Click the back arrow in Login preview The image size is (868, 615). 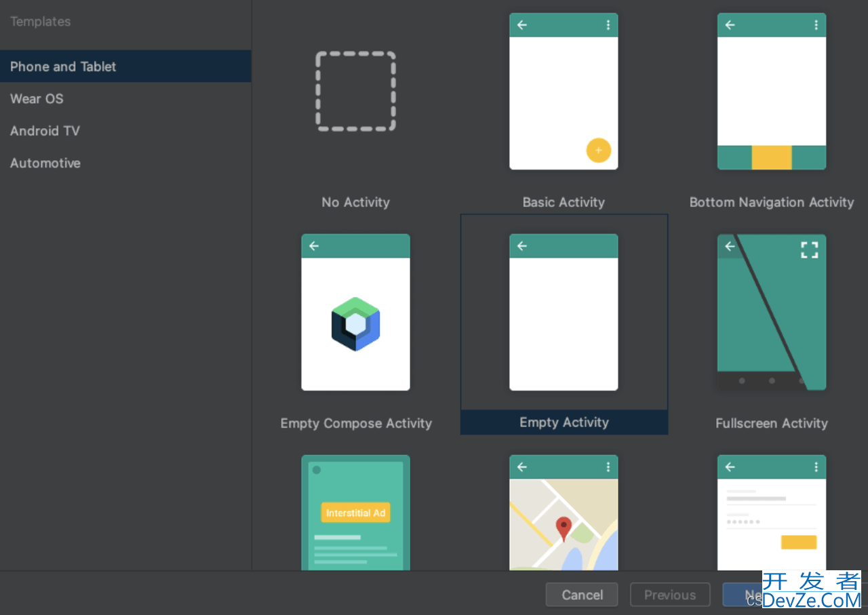click(730, 467)
